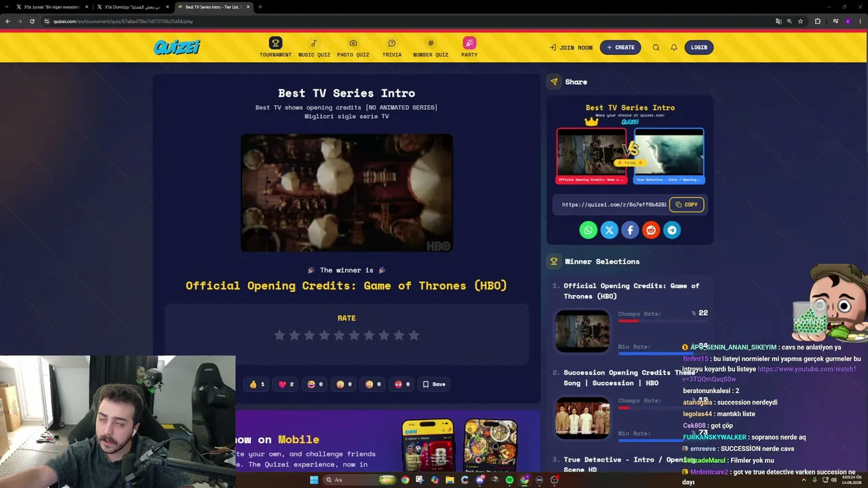The width and height of the screenshot is (868, 488).
Task: Open the browser profile avatar
Action: 848,21
